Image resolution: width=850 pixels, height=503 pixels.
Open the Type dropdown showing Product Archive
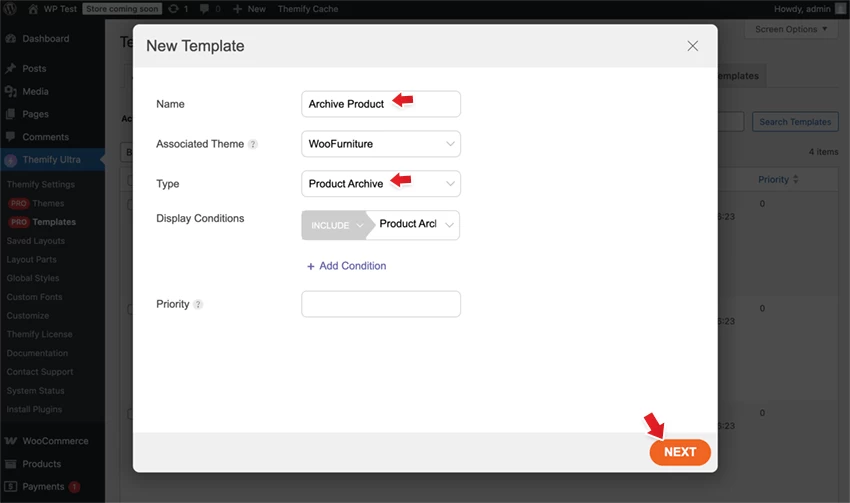[x=380, y=184]
